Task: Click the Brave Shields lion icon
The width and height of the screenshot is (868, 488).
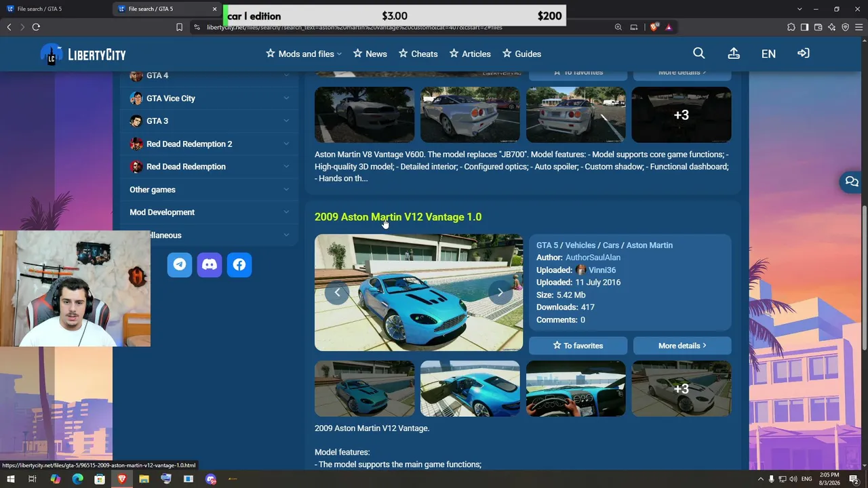Action: tap(654, 27)
